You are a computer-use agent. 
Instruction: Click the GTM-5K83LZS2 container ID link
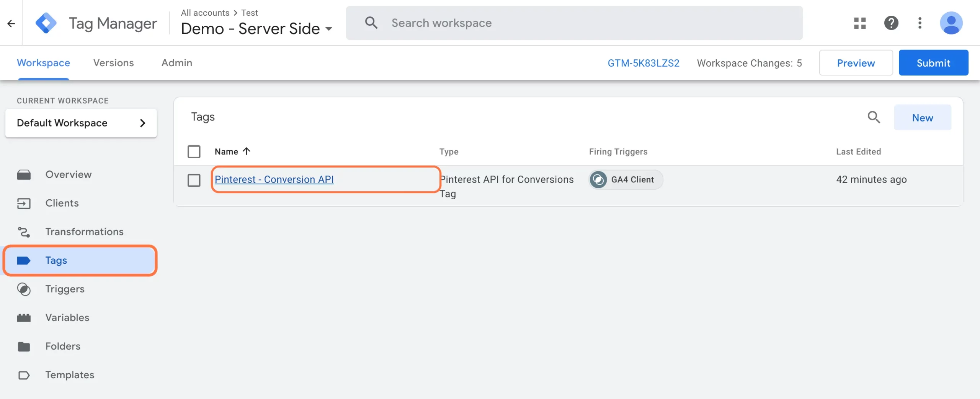coord(644,63)
